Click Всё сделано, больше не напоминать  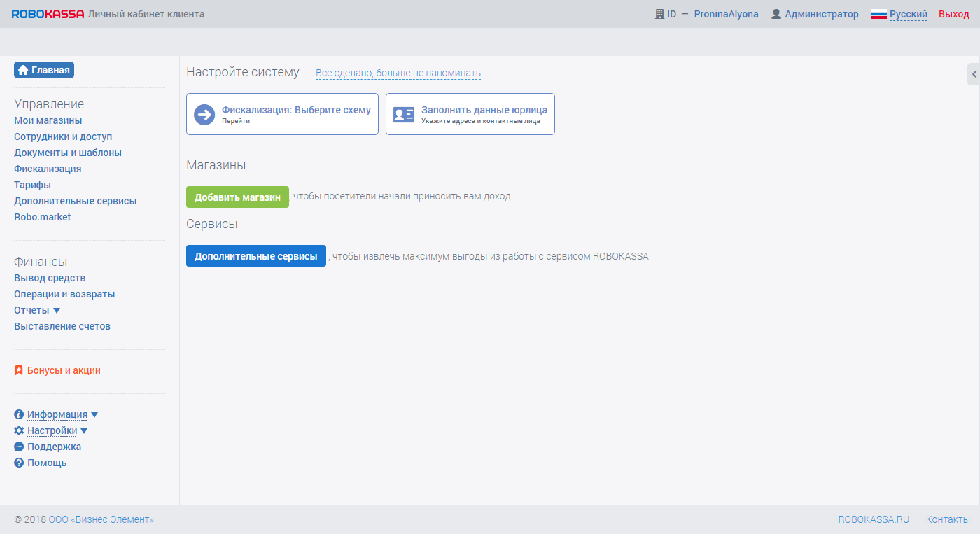coord(398,73)
